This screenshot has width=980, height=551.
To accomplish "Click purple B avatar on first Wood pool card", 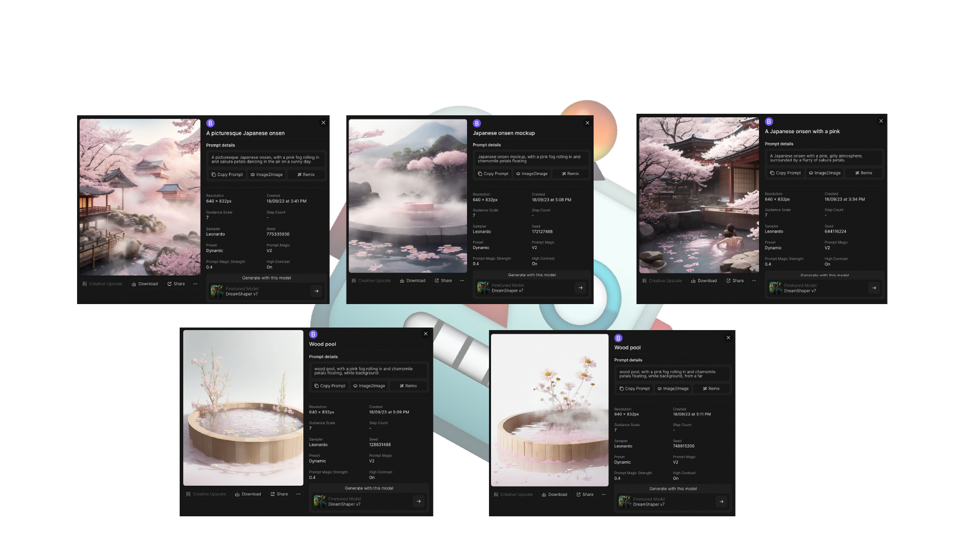I will pos(313,334).
